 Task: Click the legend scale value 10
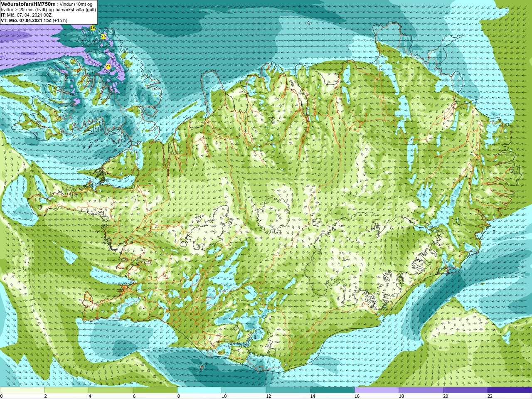tap(224, 396)
